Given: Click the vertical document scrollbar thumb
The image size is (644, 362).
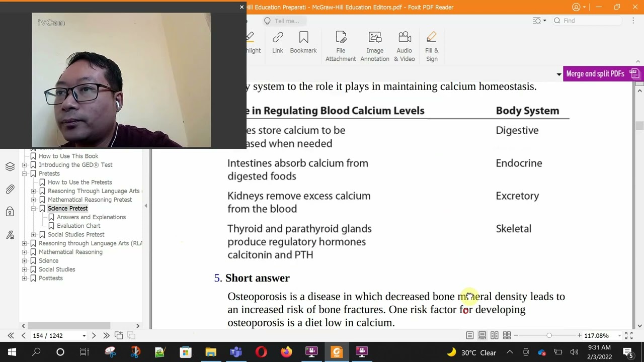Looking at the screenshot, I should 639,126.
